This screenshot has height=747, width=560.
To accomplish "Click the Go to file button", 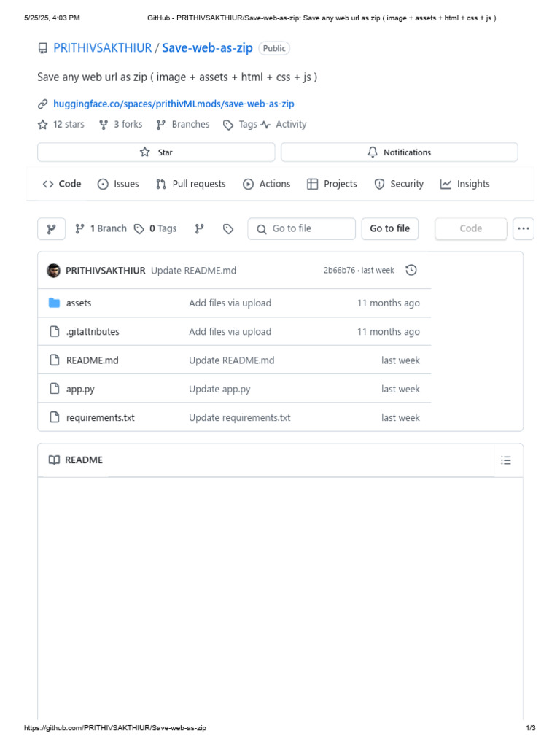I will (x=389, y=228).
